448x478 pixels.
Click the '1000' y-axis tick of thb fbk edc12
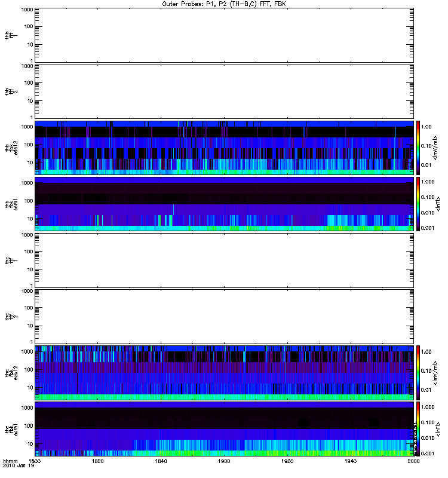[x=27, y=127]
